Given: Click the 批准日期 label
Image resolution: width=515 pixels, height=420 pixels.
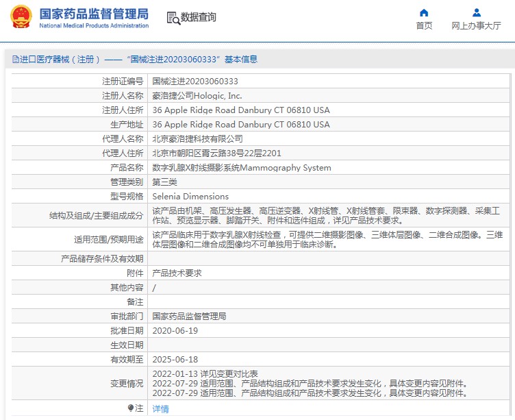Looking at the screenshot, I should pyautogui.click(x=127, y=331).
